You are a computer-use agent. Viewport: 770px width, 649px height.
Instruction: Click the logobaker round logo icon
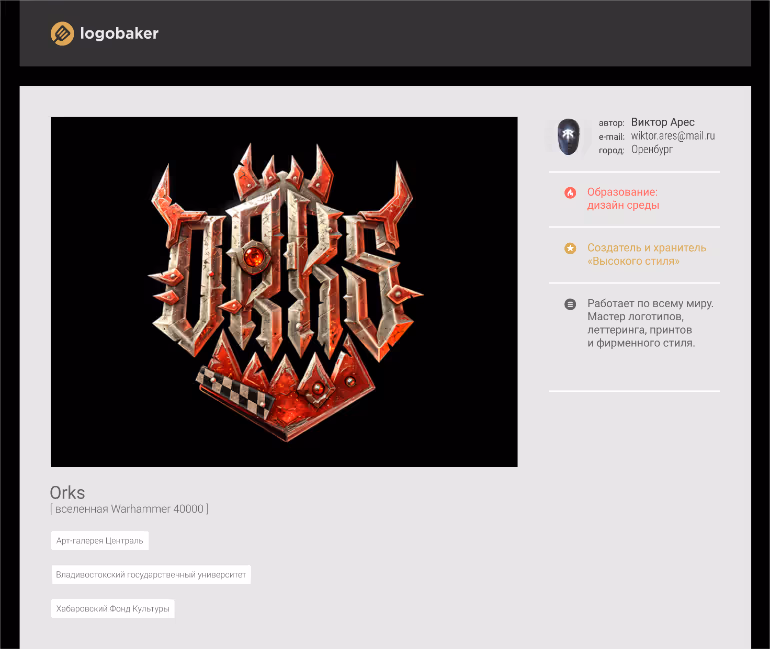click(x=62, y=34)
